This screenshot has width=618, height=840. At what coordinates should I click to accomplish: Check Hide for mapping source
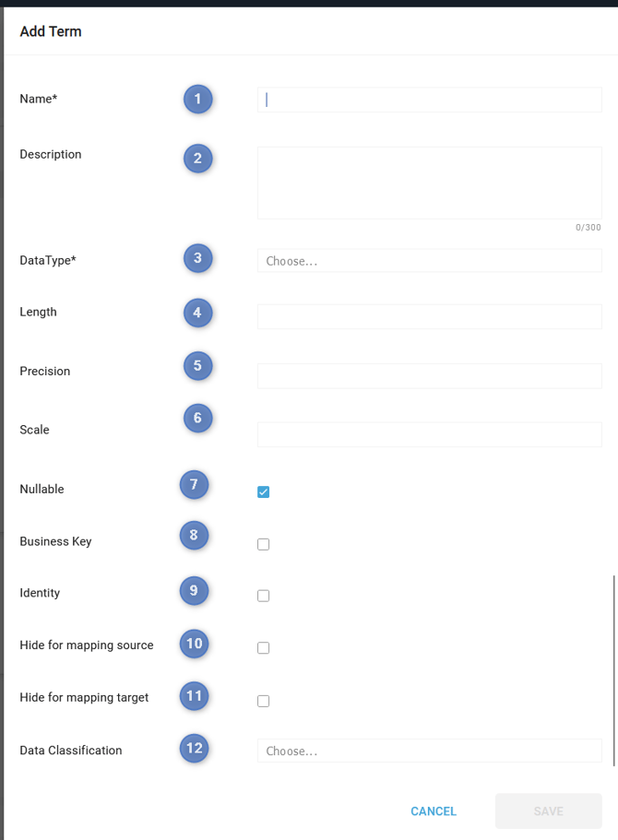point(264,648)
